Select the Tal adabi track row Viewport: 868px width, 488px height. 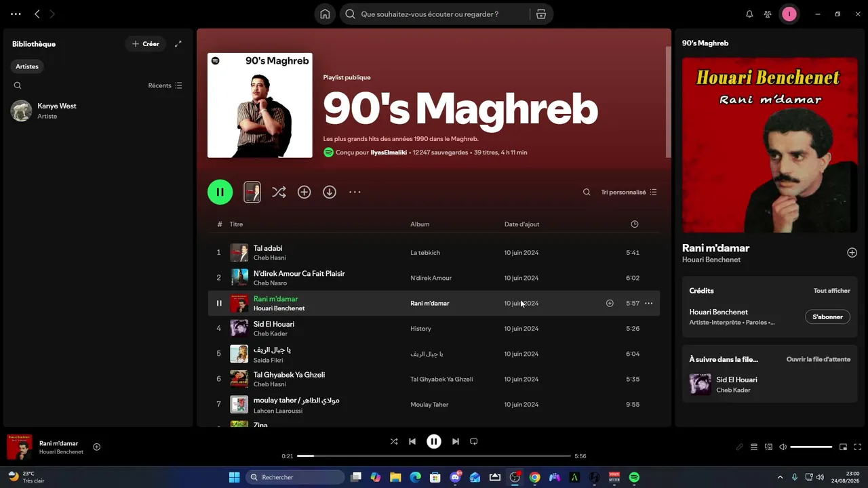433,253
